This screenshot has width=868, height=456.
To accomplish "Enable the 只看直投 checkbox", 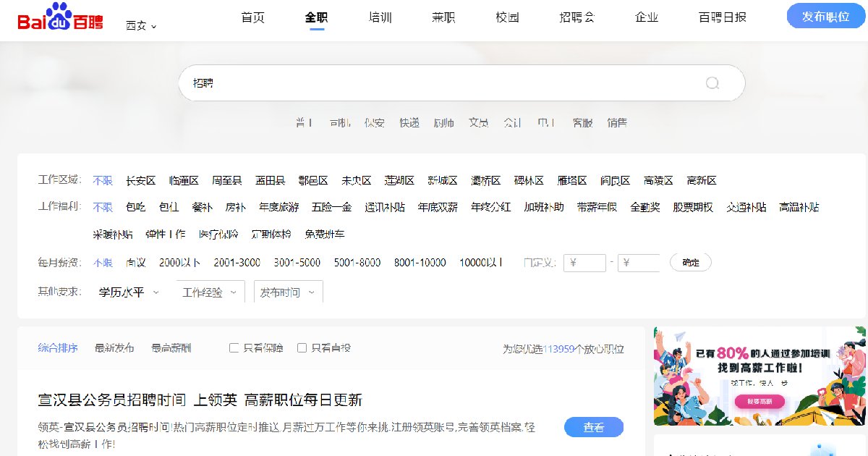I will [x=302, y=348].
